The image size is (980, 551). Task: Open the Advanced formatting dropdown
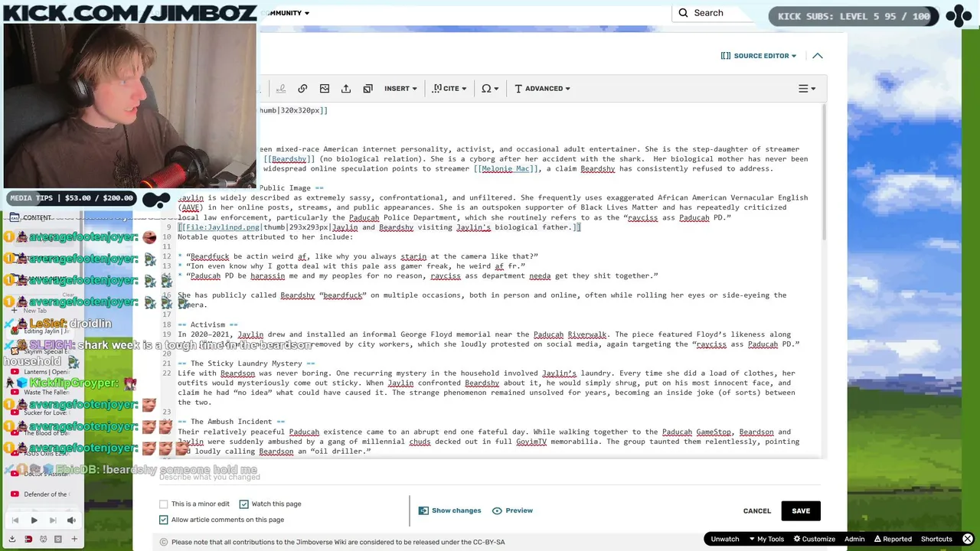(x=542, y=89)
